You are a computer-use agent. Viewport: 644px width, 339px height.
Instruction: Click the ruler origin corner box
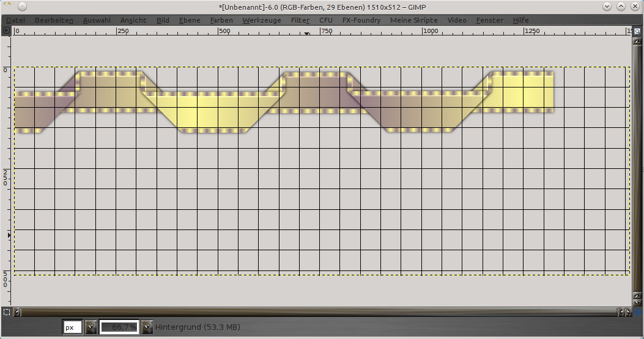[6, 31]
